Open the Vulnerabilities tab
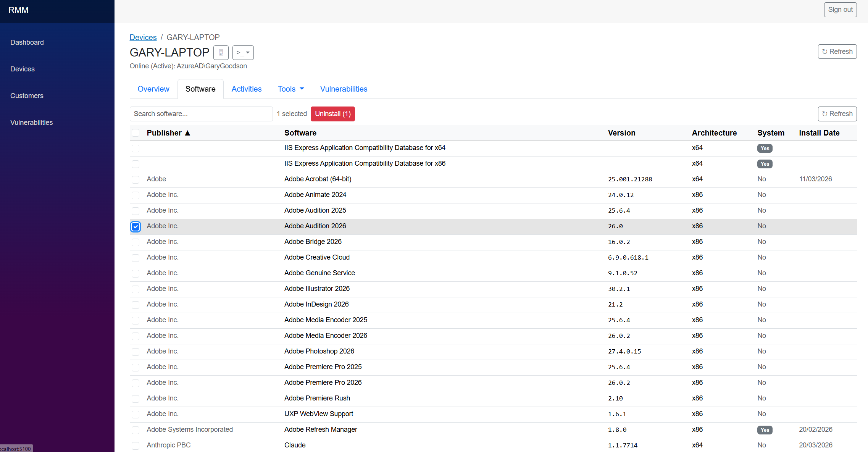 click(x=343, y=89)
